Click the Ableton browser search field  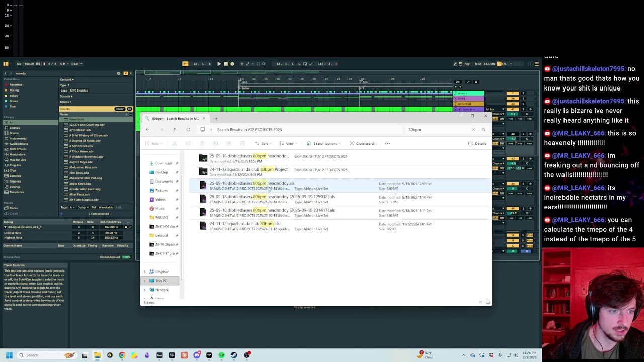65,73
